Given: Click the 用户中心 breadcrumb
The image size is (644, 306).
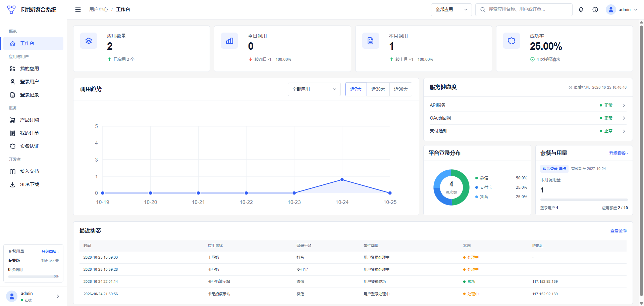Looking at the screenshot, I should click(x=99, y=9).
